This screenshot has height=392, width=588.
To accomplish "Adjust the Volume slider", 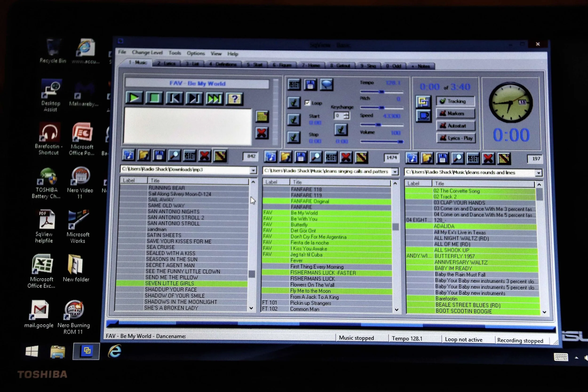I will pyautogui.click(x=400, y=142).
